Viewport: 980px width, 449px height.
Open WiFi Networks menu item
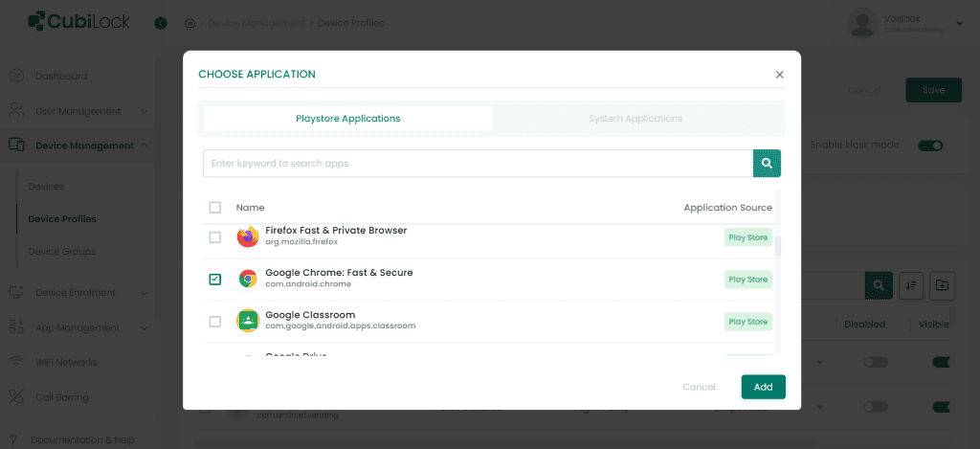[66, 362]
